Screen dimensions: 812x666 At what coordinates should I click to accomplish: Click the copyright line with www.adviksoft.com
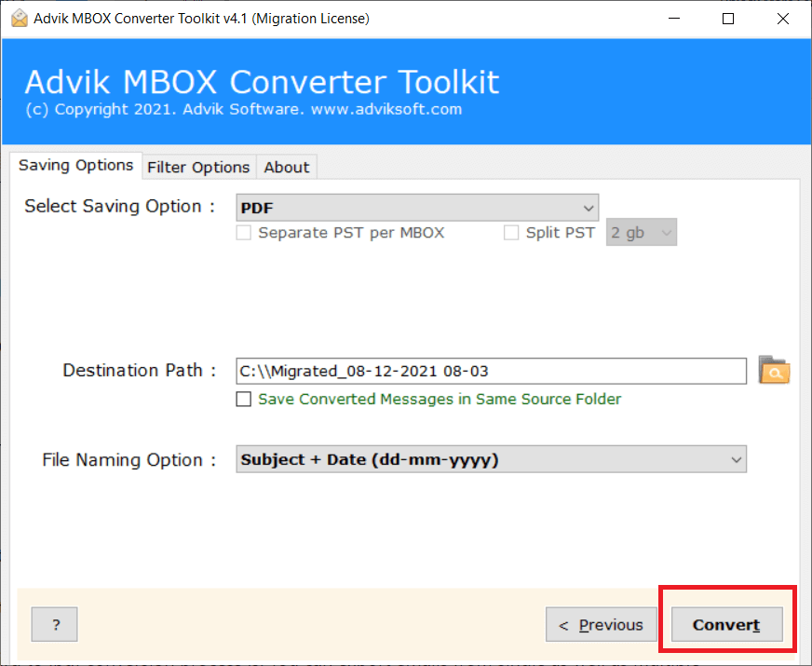pyautogui.click(x=243, y=109)
